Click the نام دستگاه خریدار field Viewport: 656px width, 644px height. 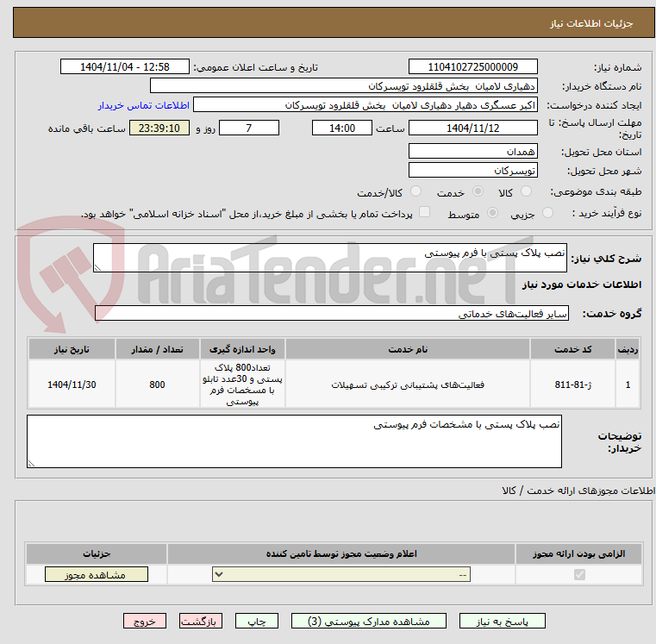pos(343,86)
